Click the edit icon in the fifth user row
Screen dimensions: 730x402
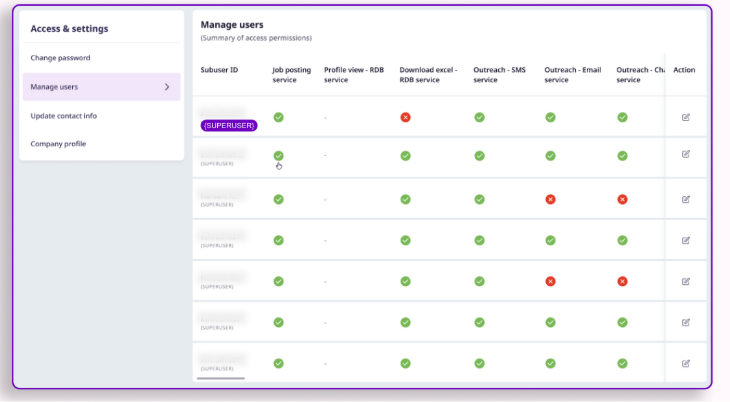click(x=685, y=281)
